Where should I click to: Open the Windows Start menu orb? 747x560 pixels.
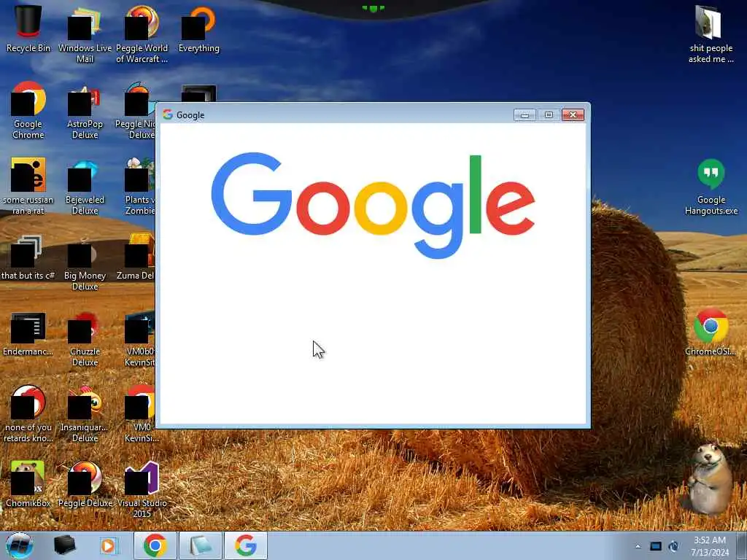click(20, 545)
